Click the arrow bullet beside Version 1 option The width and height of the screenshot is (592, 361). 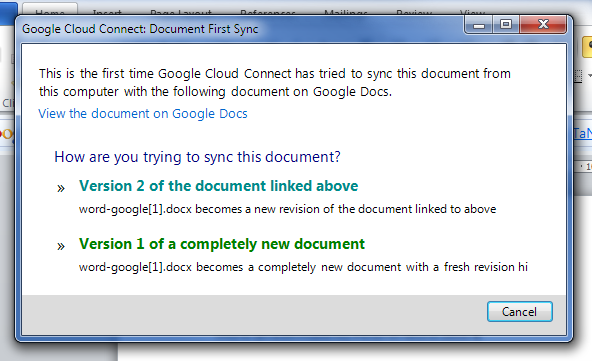tap(61, 246)
